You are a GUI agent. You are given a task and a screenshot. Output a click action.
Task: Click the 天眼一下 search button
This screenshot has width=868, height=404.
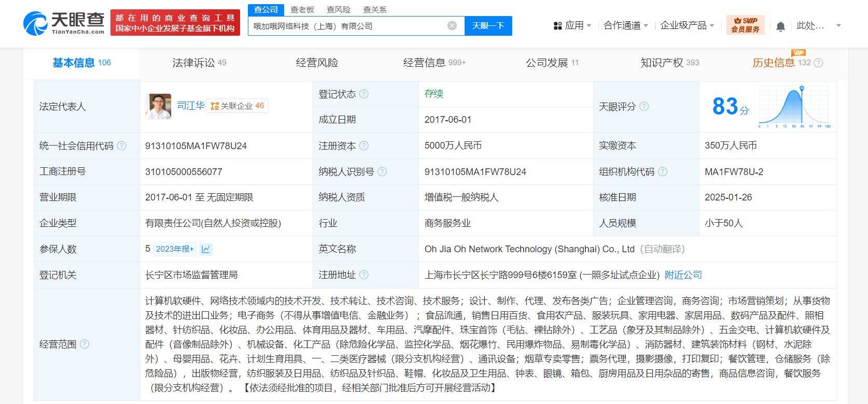[x=488, y=25]
